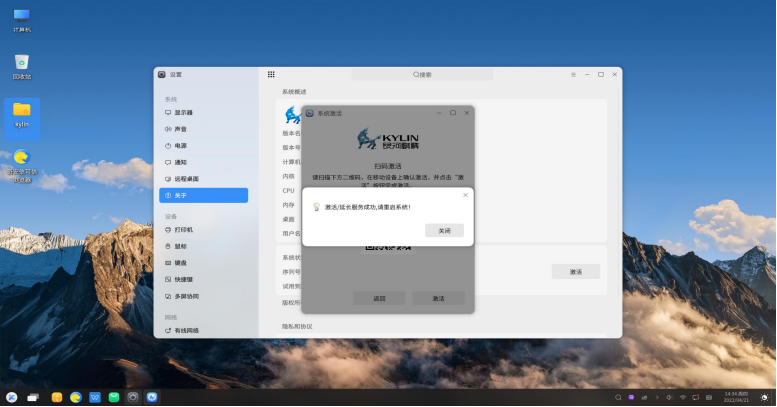Click the grid view icon in Settings header
Image resolution: width=777 pixels, height=407 pixels.
[x=271, y=74]
